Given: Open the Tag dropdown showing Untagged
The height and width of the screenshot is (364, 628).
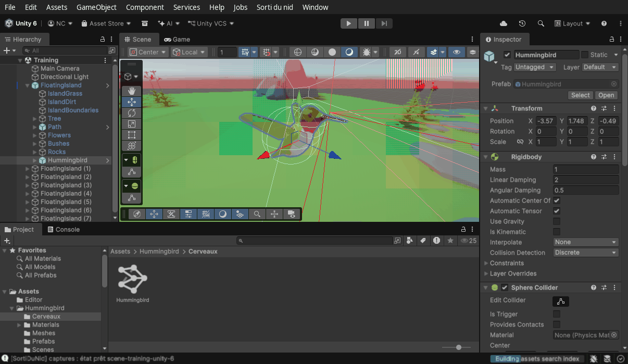Looking at the screenshot, I should point(535,67).
